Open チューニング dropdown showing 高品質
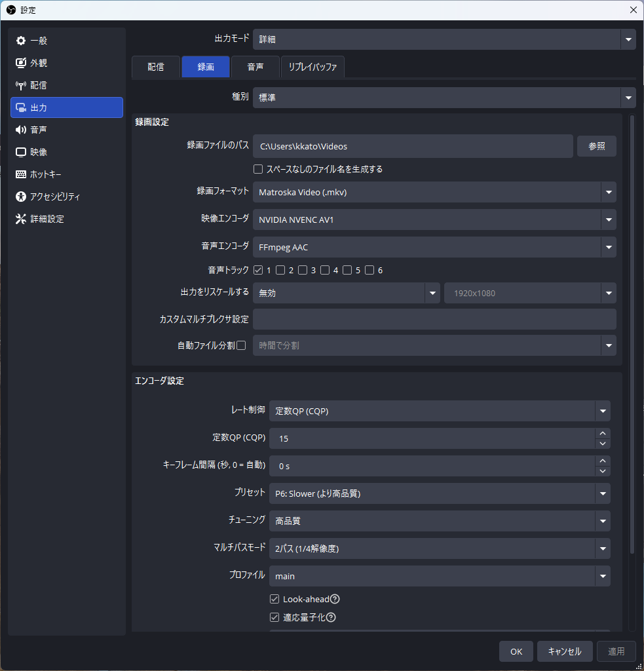644x671 pixels. click(440, 521)
